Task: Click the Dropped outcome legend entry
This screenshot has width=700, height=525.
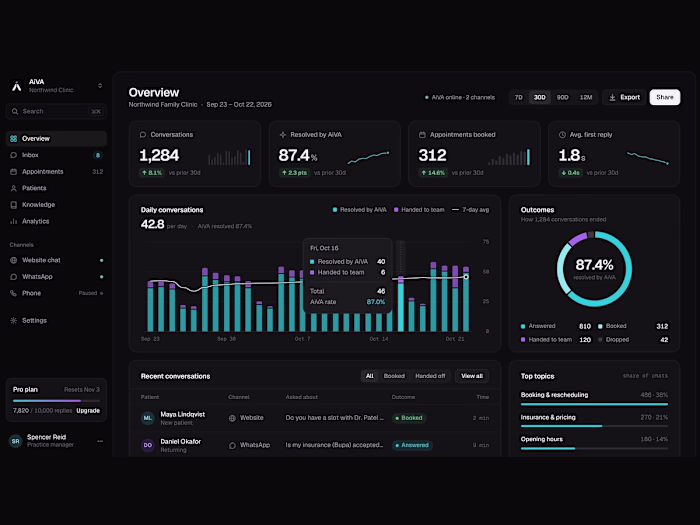Action: click(633, 339)
